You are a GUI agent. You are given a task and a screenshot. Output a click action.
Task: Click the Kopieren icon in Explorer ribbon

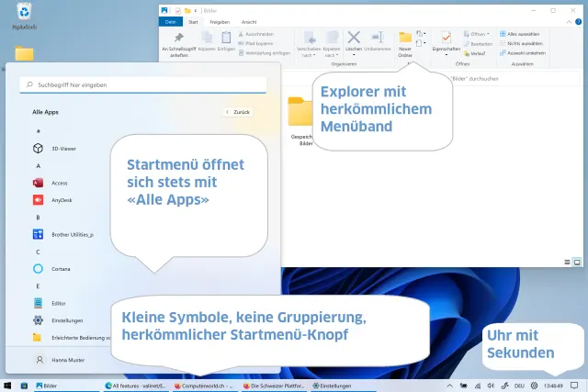207,38
